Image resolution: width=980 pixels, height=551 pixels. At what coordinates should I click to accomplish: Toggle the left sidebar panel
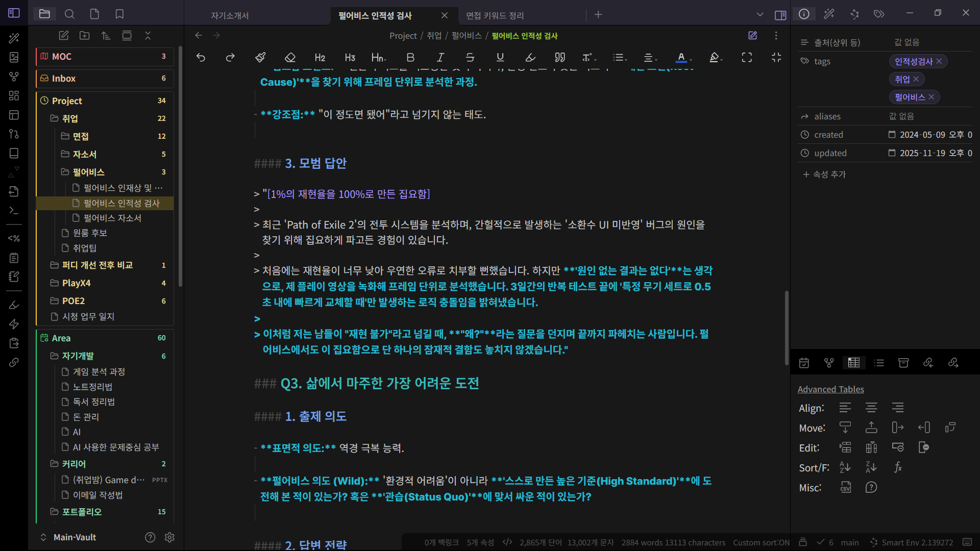click(x=14, y=13)
